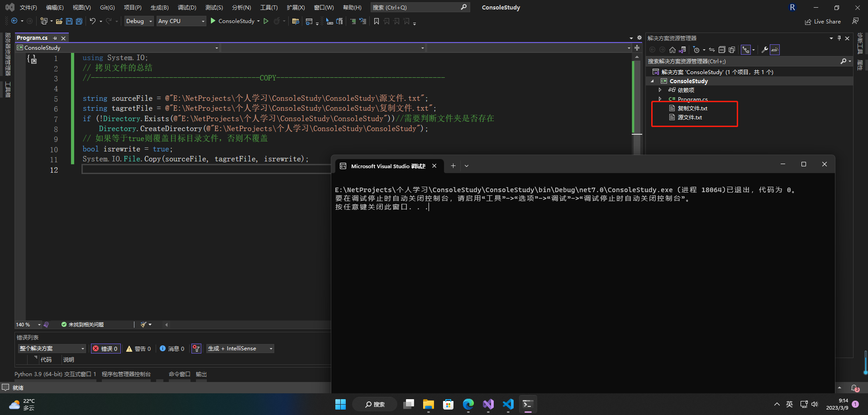The image size is (868, 415).
Task: Click Home icon in Solution Explorer toolbar
Action: pos(672,50)
